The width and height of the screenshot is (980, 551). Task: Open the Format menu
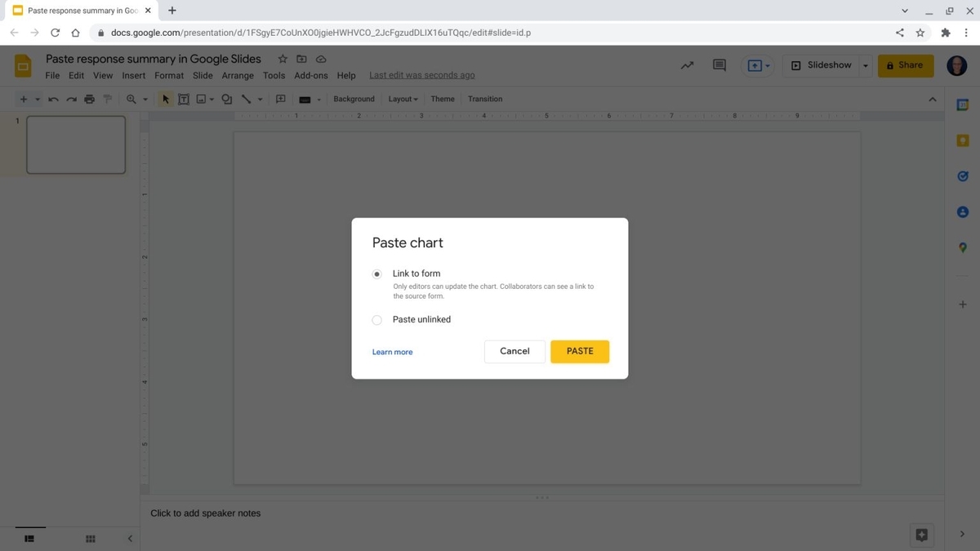(x=168, y=75)
